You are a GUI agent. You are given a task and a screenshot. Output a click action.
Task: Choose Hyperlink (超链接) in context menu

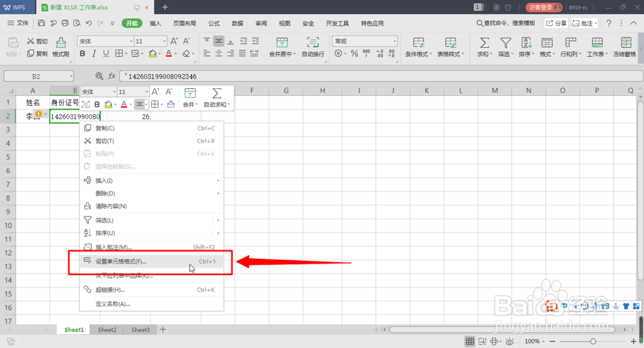tap(151, 289)
